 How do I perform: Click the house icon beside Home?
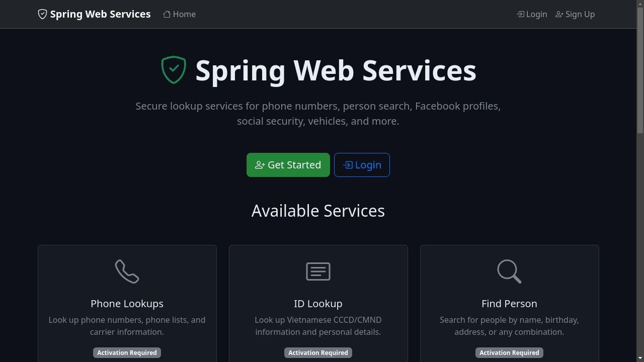coord(167,14)
